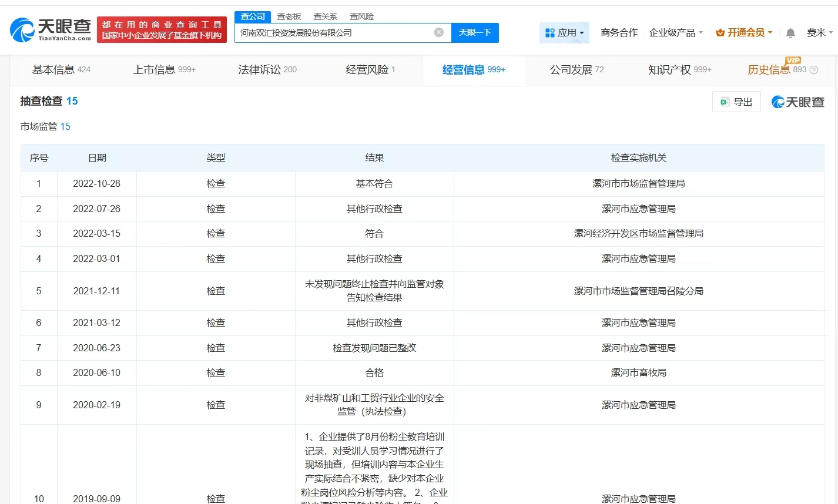Click the date 2022-03-01
The width and height of the screenshot is (838, 504).
pos(96,259)
